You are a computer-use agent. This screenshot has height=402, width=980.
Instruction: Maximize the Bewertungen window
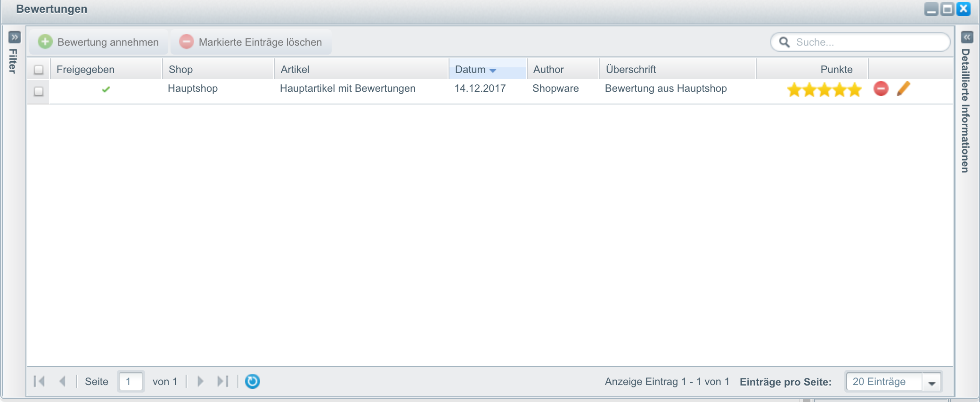point(947,9)
